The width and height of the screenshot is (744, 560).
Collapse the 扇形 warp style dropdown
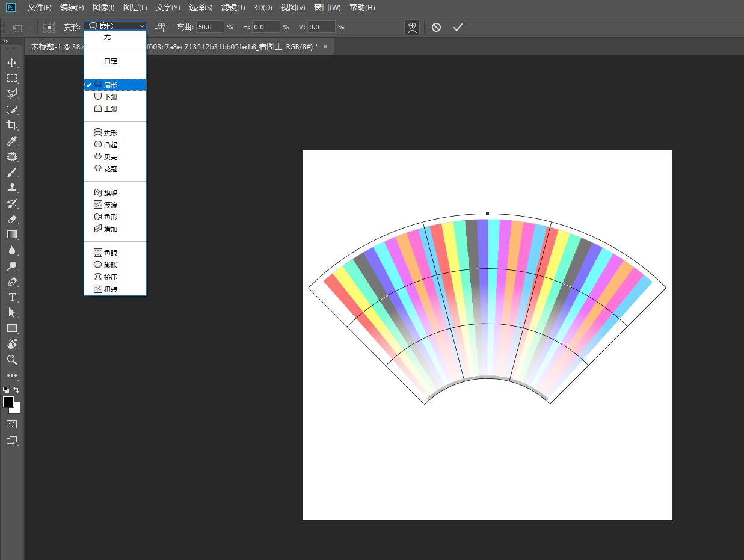115,26
